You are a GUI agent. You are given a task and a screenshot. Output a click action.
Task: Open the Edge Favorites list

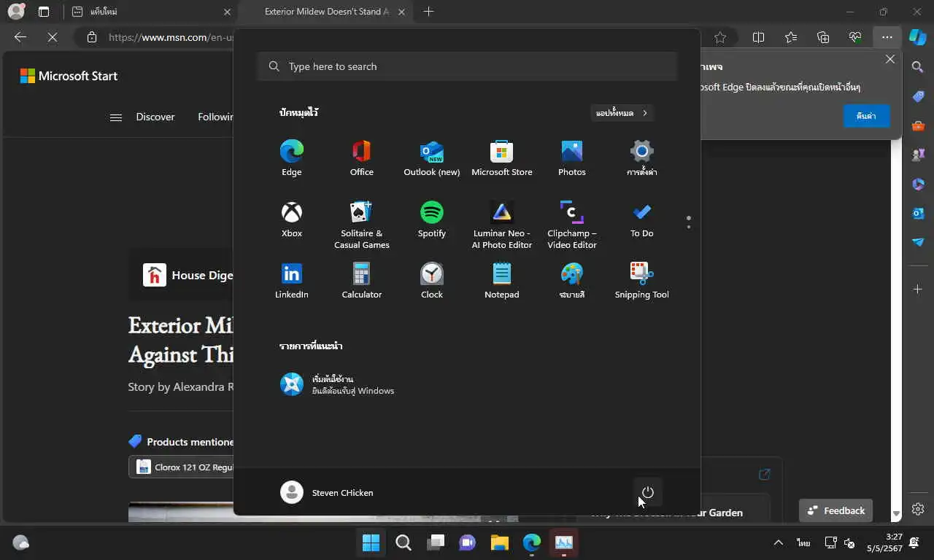(791, 37)
